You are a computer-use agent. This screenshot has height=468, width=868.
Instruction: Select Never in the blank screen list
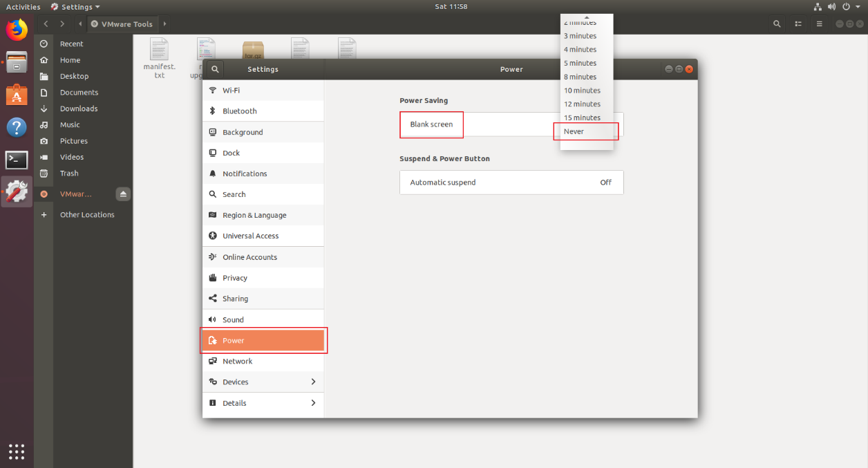tap(574, 131)
